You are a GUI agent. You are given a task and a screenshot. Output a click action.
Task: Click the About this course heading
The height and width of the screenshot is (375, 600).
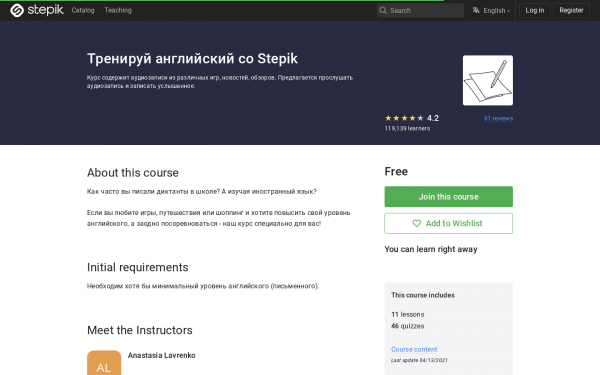coord(133,173)
